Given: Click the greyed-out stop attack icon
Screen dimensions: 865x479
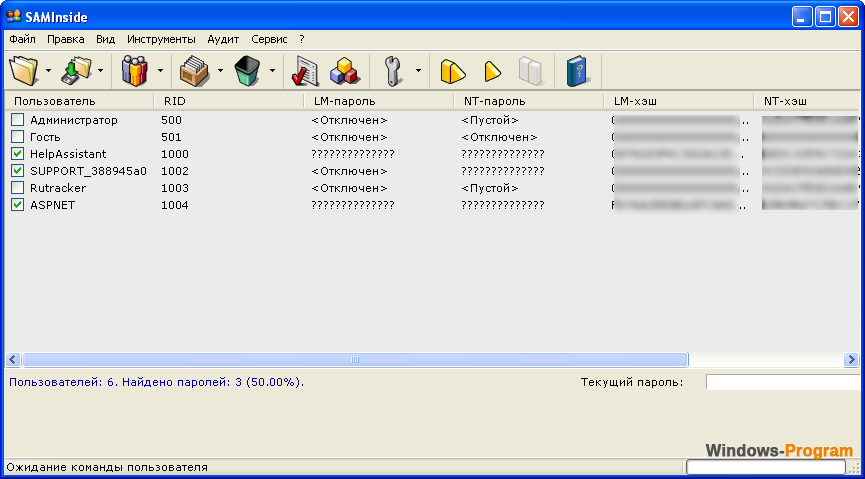Looking at the screenshot, I should coord(530,71).
